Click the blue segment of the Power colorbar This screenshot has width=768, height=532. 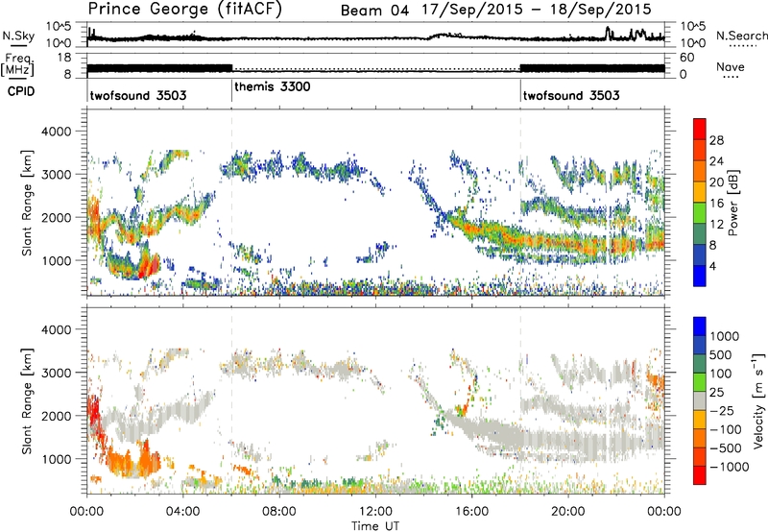point(700,276)
